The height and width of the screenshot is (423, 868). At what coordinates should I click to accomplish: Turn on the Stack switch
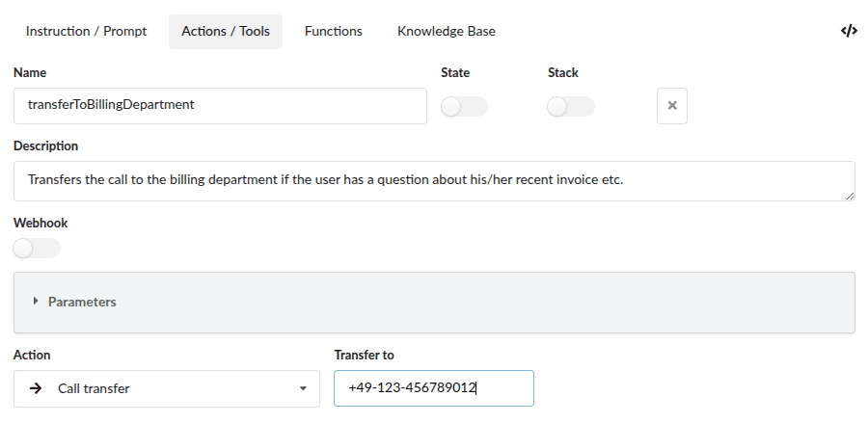click(570, 107)
